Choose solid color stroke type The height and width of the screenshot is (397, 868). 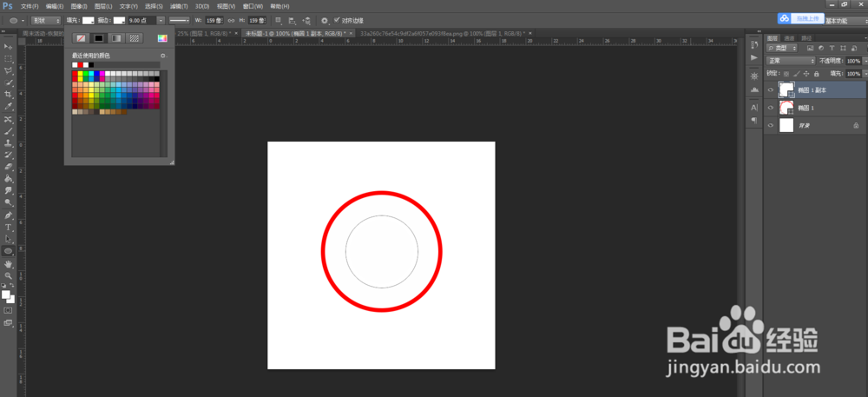pos(99,38)
